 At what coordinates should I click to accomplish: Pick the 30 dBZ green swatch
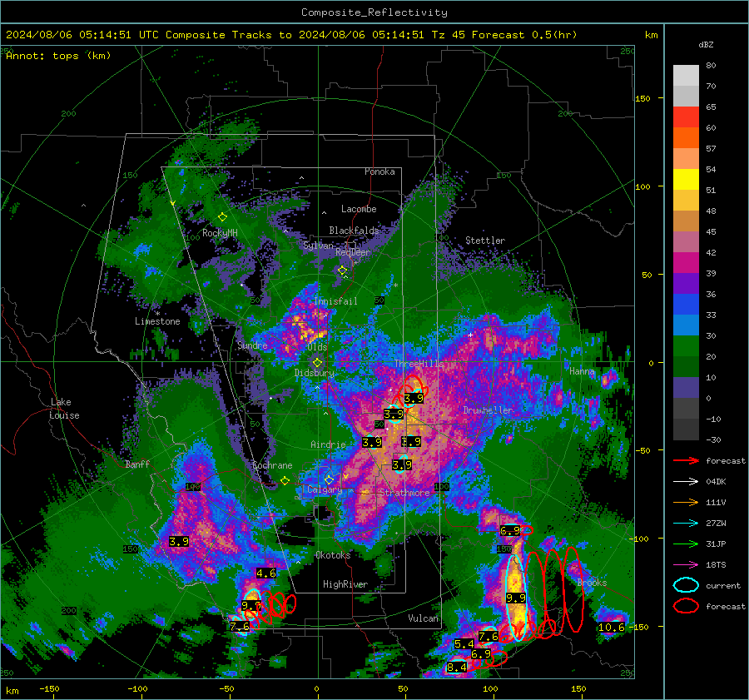[686, 345]
